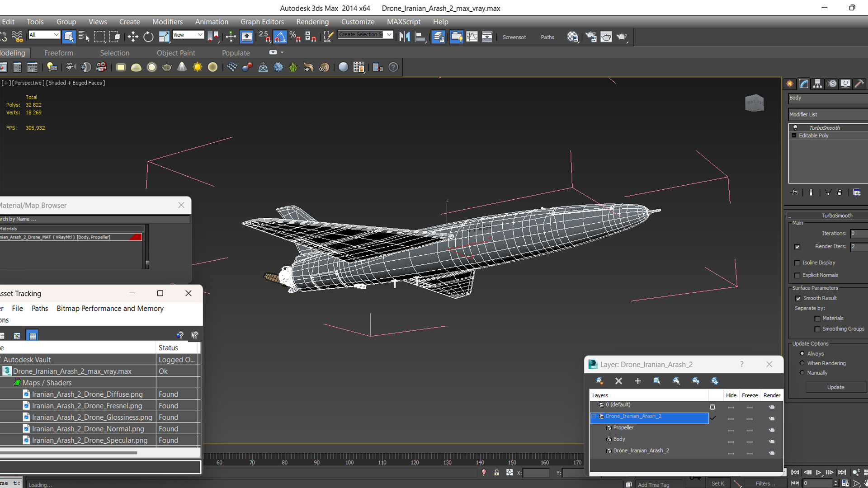868x488 pixels.
Task: Open the Utilities hammer panel tab
Action: tap(859, 84)
